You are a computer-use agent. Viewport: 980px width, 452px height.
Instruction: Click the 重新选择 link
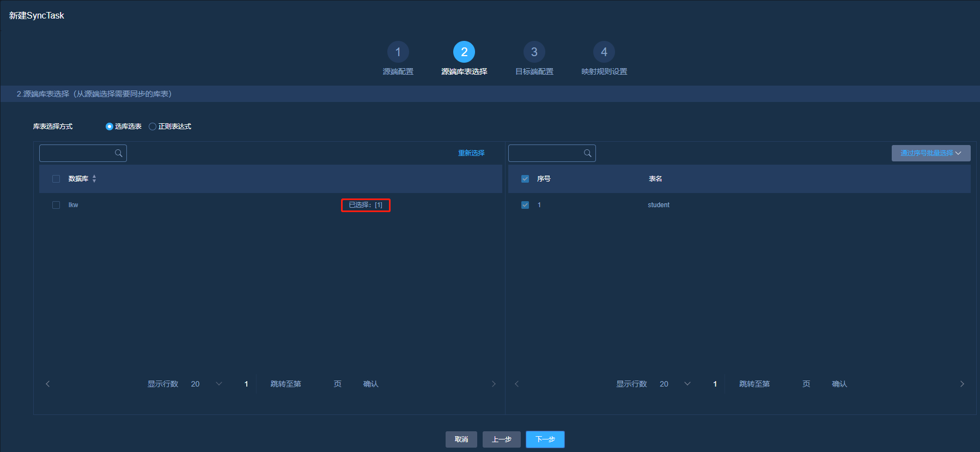471,153
